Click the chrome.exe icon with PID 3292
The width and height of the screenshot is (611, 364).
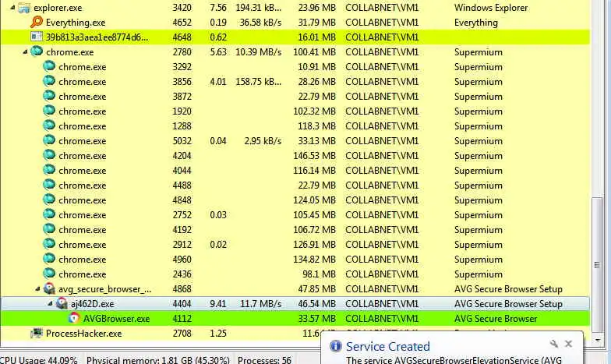(49, 67)
